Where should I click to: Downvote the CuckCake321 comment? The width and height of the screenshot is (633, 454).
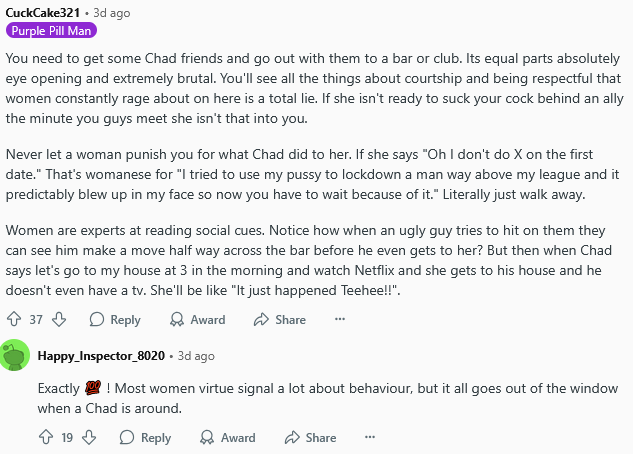tap(59, 320)
